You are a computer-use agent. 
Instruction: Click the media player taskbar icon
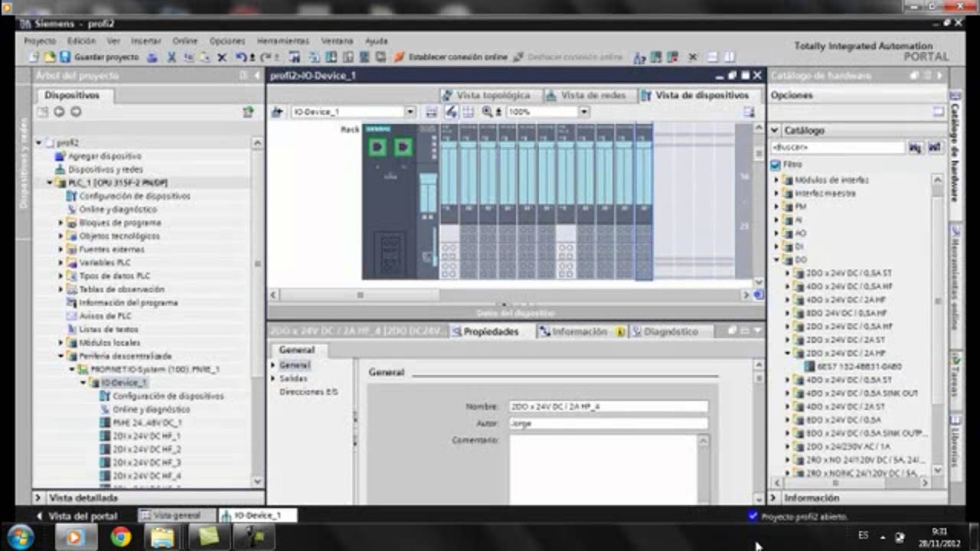74,537
